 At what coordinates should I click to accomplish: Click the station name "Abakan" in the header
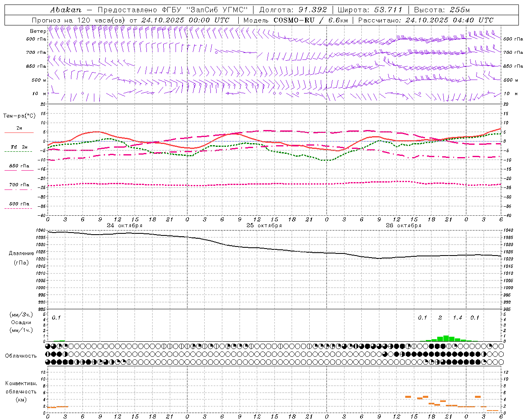(66, 10)
